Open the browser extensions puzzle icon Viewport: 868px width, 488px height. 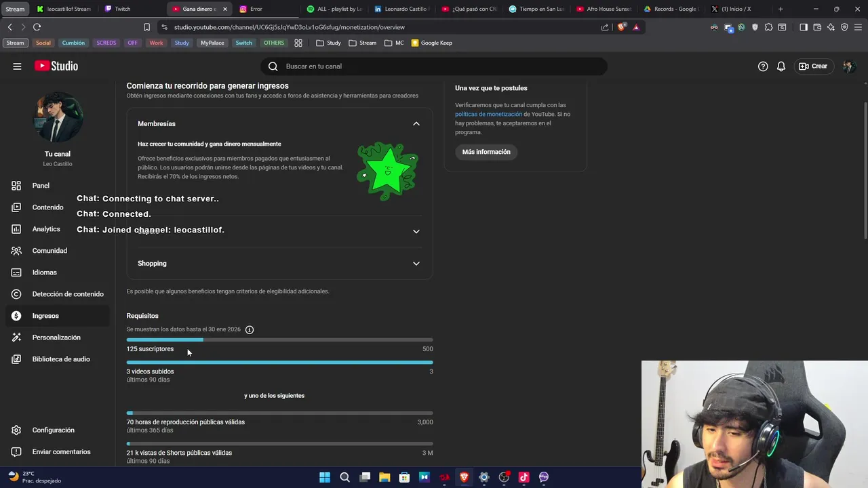768,27
